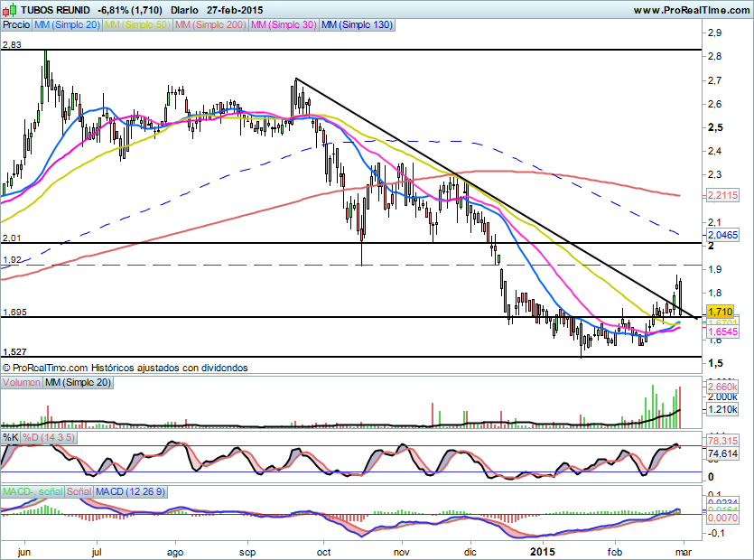Click the %K stochastic label
Screen dimensions: 754x560
click(x=11, y=437)
